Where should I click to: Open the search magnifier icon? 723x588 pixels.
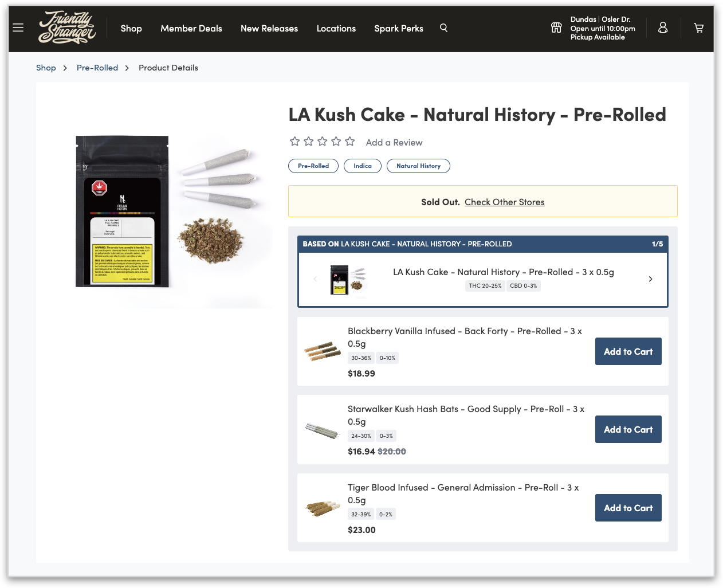point(443,28)
